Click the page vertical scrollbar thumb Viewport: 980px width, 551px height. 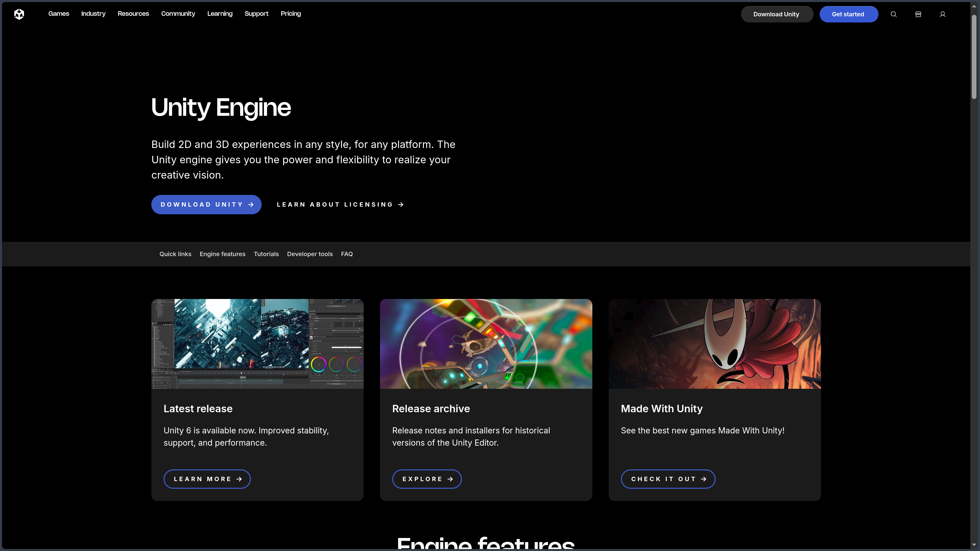(974, 57)
